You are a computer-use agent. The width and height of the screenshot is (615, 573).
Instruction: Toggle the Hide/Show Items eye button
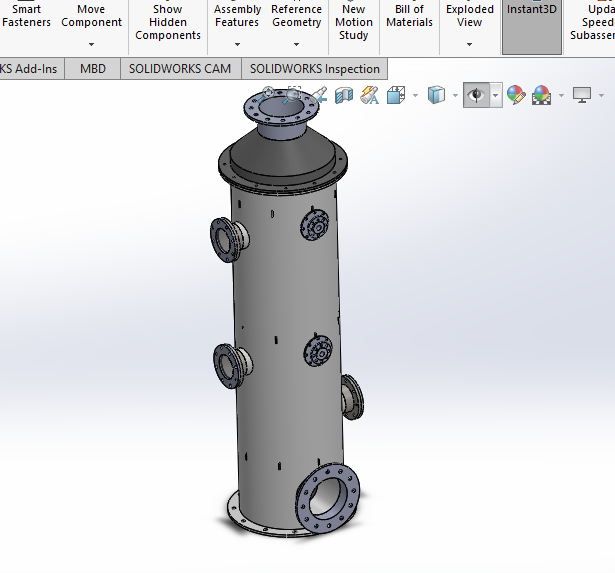(476, 96)
